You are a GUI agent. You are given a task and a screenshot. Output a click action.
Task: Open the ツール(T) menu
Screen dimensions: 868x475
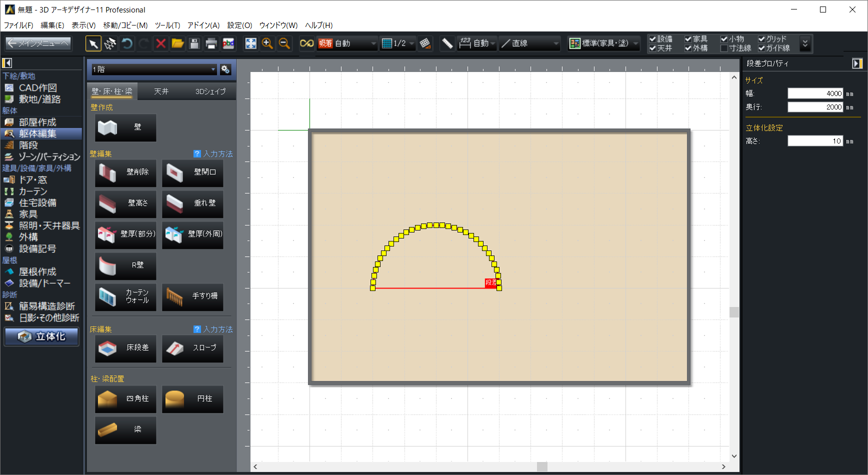[x=167, y=25]
